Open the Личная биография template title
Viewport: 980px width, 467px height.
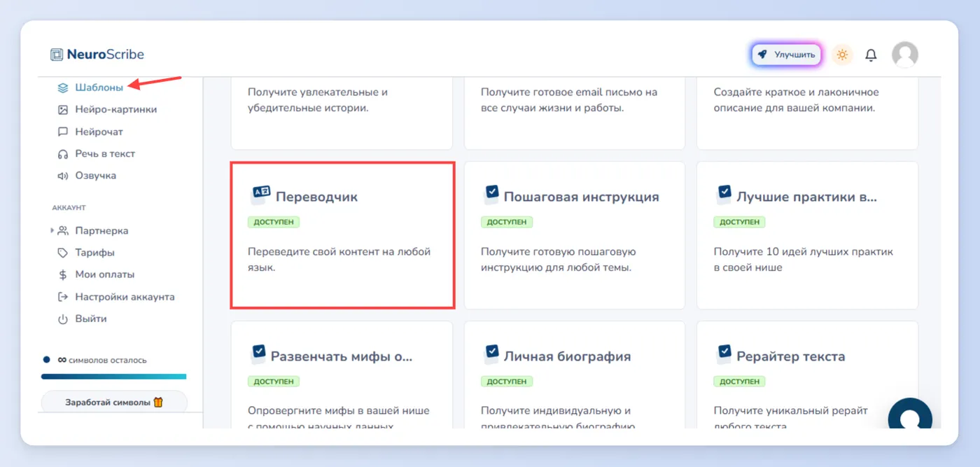pos(568,356)
